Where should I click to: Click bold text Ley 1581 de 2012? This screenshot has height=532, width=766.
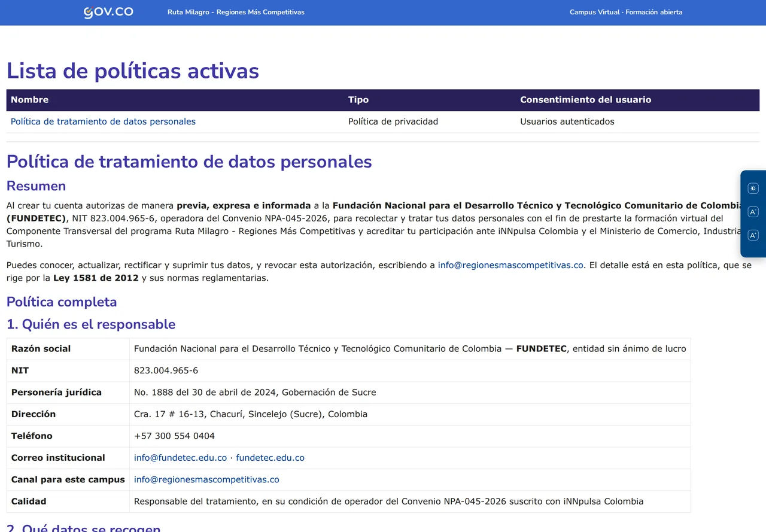click(96, 278)
